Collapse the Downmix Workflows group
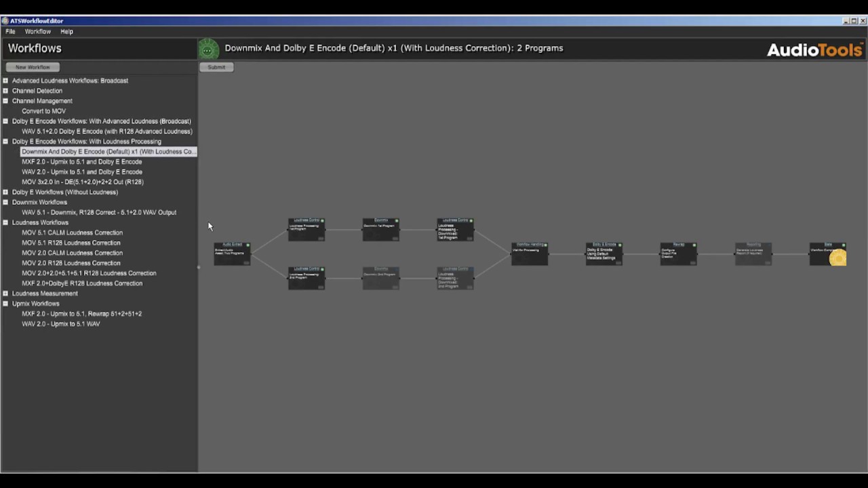 point(5,202)
